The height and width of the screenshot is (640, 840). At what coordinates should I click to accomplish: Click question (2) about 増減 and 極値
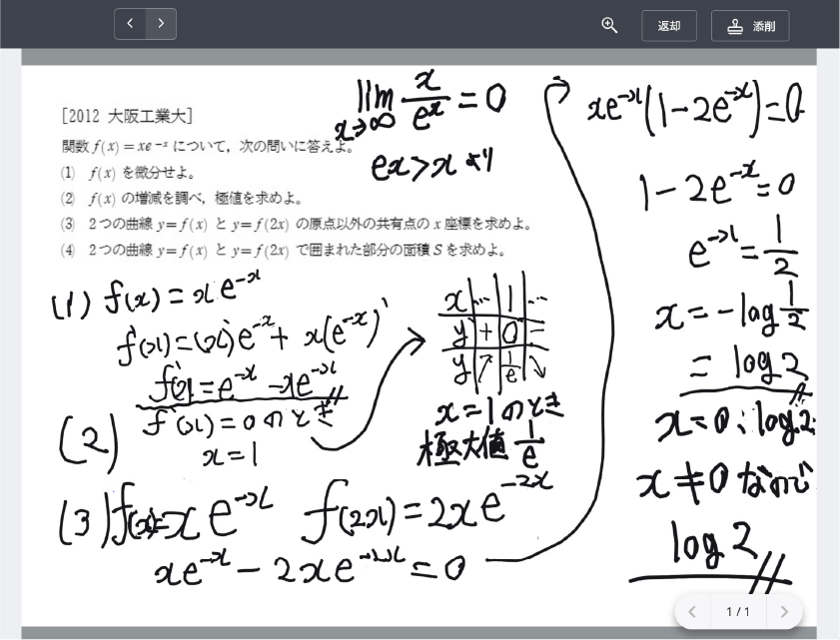(182, 199)
